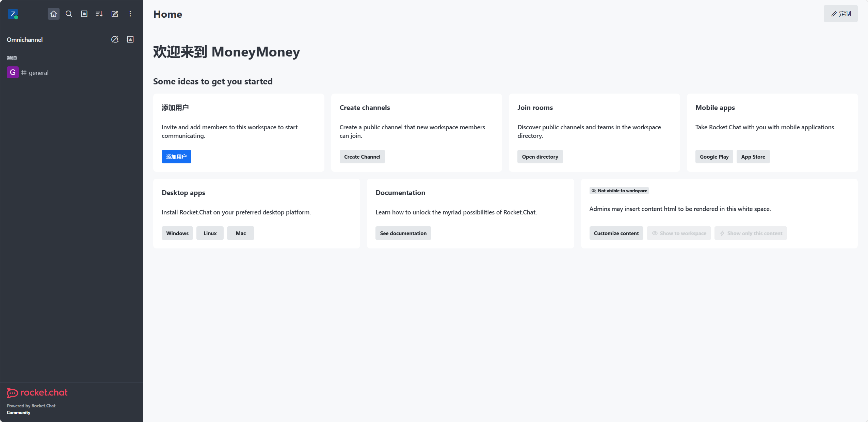Screen dimensions: 868x422
Task: Open the search magnifier icon
Action: tap(69, 14)
